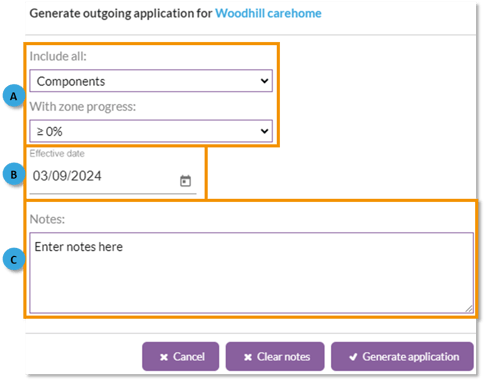Click the blue B annotation marker
Image resolution: width=485 pixels, height=381 pixels.
13,174
